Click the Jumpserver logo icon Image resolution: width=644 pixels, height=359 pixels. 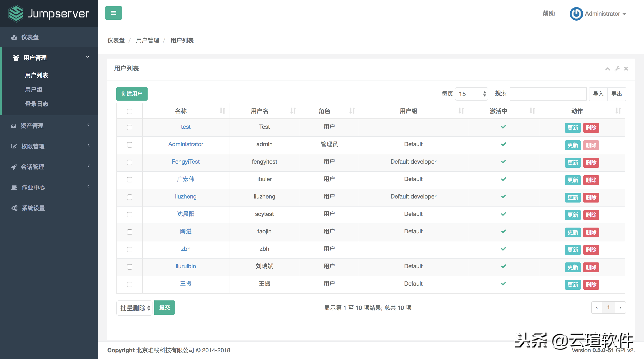coord(16,13)
